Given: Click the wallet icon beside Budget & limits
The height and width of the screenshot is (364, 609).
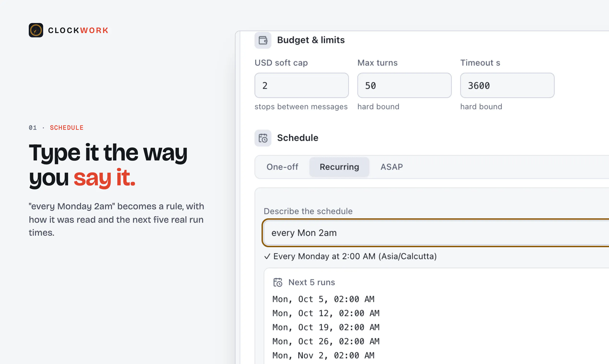Looking at the screenshot, I should pos(263,40).
